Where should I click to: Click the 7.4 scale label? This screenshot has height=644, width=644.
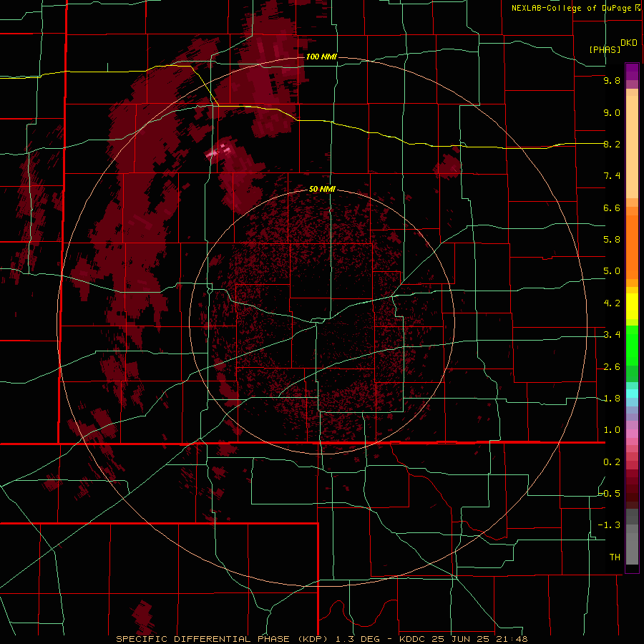[x=612, y=176]
